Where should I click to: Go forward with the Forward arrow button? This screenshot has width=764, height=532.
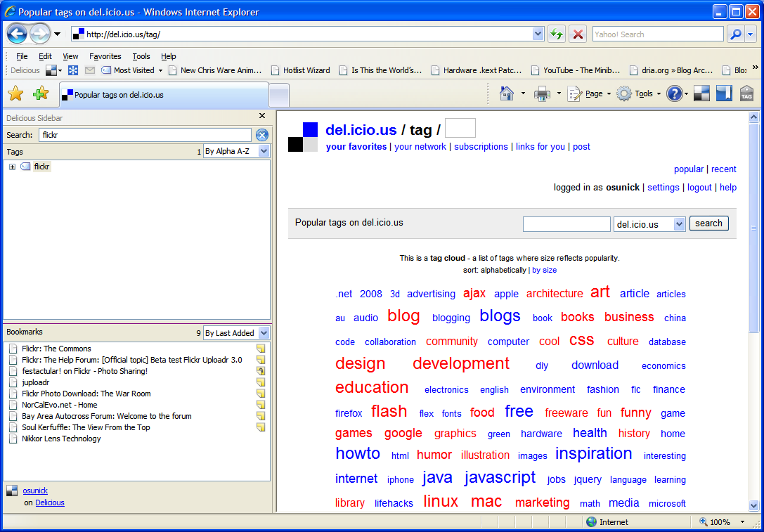click(40, 34)
